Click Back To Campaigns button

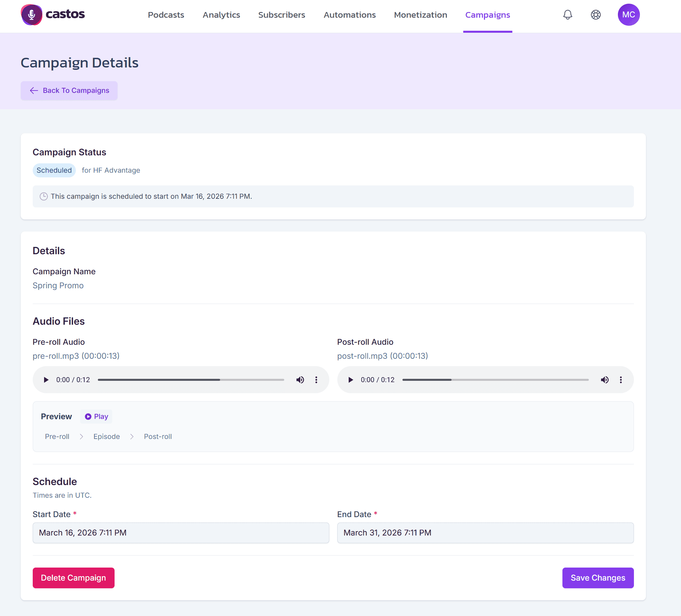pyautogui.click(x=69, y=91)
